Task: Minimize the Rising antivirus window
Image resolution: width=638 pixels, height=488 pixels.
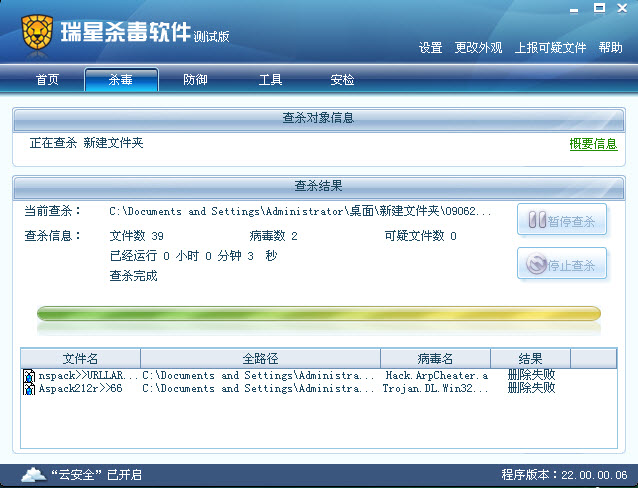Action: [x=574, y=10]
